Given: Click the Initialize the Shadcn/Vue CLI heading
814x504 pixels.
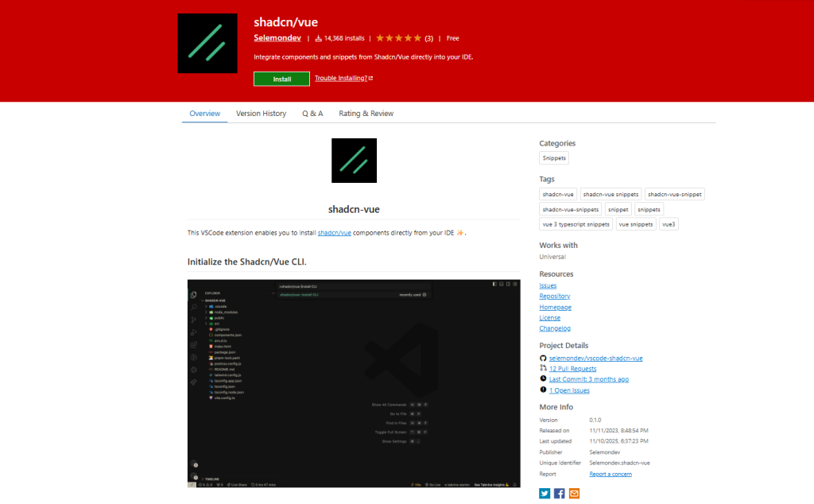Looking at the screenshot, I should pos(246,262).
